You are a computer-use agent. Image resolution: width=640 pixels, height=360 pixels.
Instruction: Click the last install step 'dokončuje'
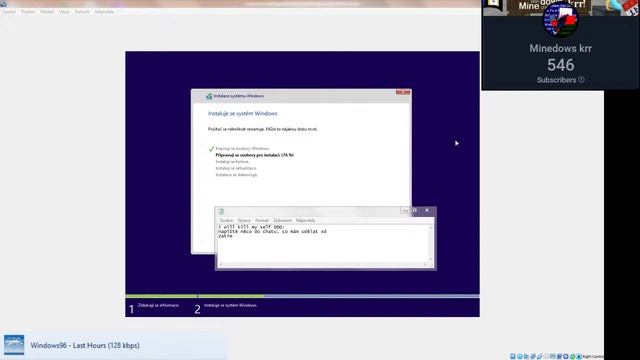point(236,175)
